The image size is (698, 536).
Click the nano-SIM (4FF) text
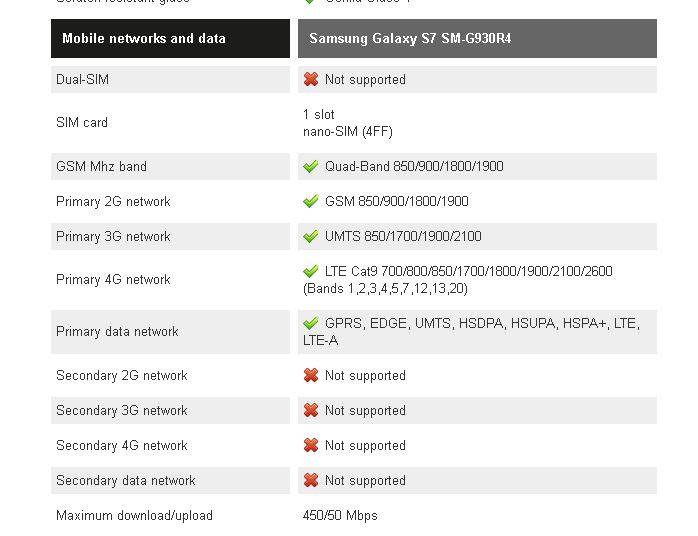348,131
